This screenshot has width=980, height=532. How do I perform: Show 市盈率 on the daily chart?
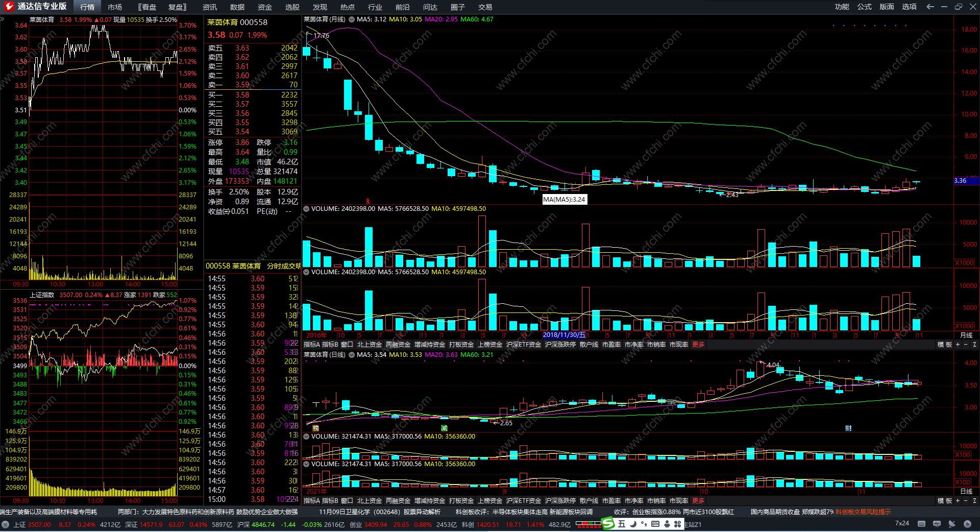(611, 501)
